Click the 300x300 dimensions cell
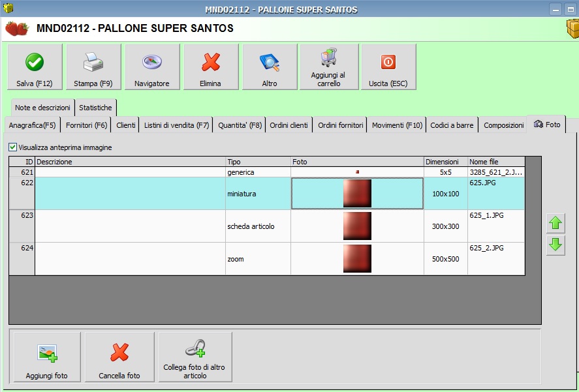This screenshot has height=392, width=579. 446,226
